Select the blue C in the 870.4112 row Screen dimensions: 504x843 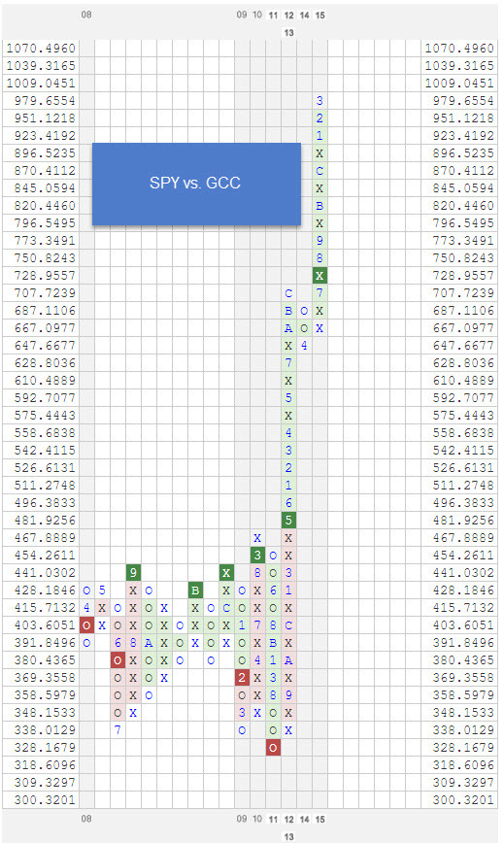[319, 171]
